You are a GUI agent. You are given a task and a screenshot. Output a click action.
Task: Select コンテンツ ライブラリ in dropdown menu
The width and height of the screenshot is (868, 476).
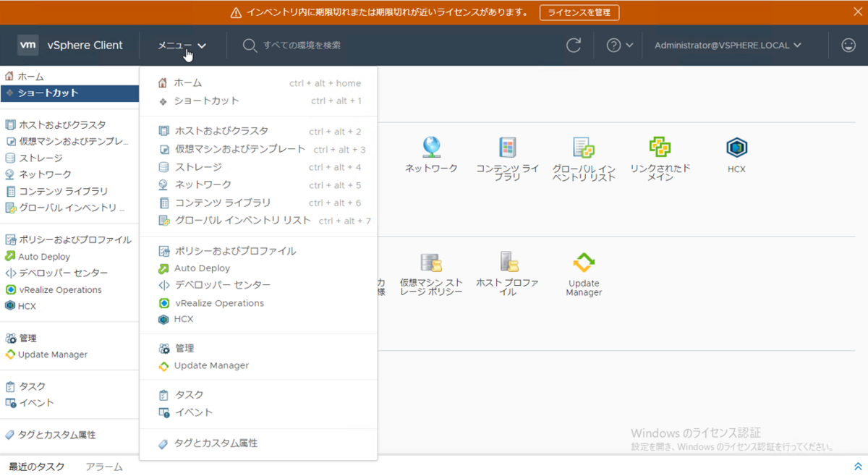tap(258, 203)
